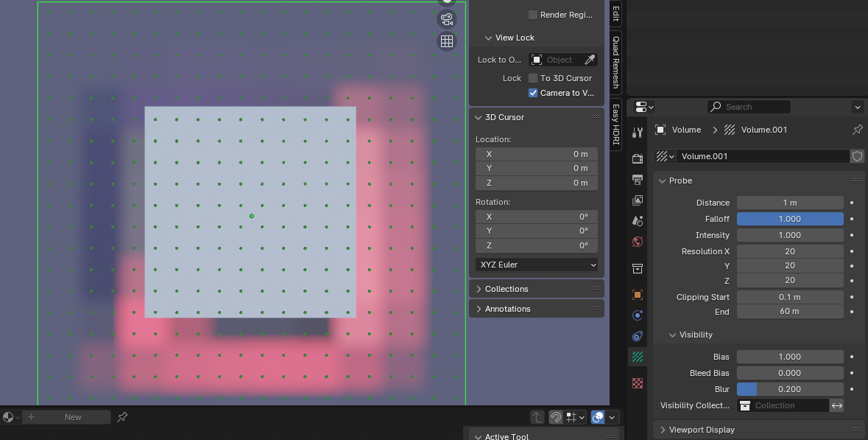
Task: Expand the Annotations panel
Action: point(479,310)
